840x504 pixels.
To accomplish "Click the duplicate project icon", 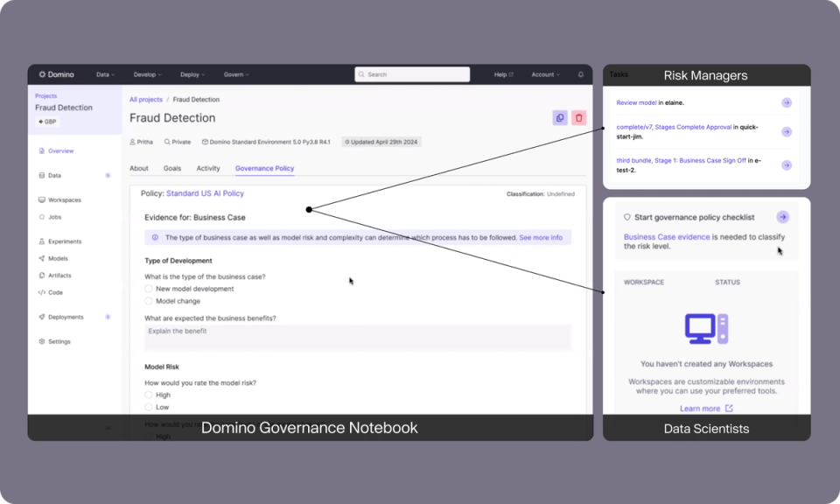I will pyautogui.click(x=560, y=117).
